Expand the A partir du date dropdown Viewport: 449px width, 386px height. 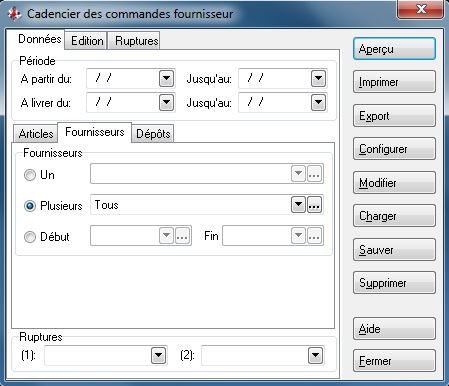[x=166, y=79]
